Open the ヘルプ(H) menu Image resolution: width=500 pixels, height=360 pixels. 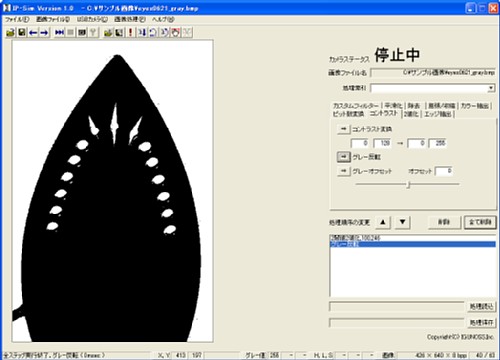[163, 19]
